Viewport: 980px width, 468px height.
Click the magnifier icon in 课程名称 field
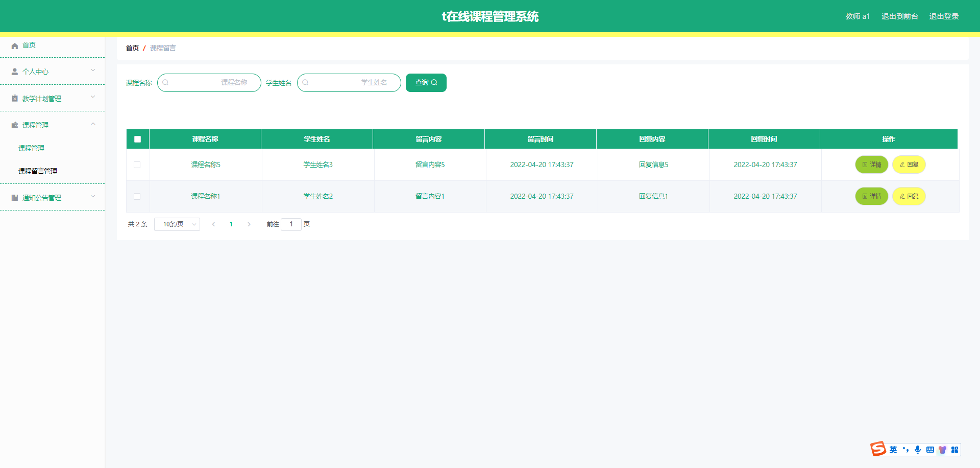pyautogui.click(x=165, y=82)
